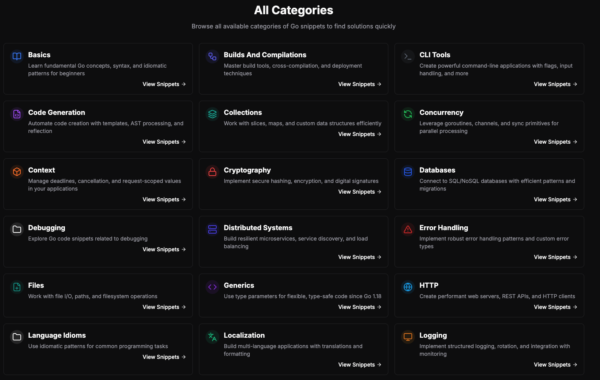
Task: Click the Collections stack icon
Action: click(212, 114)
